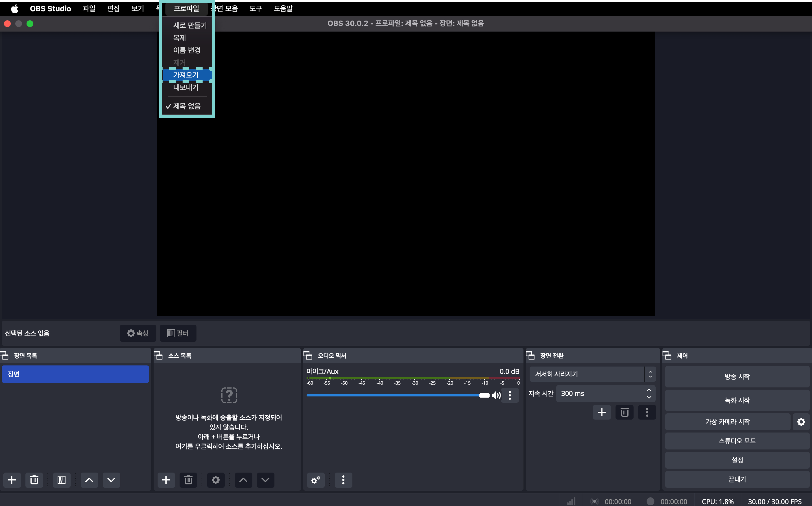Open 마이크/Aux three-dot options menu
812x506 pixels.
(x=510, y=395)
